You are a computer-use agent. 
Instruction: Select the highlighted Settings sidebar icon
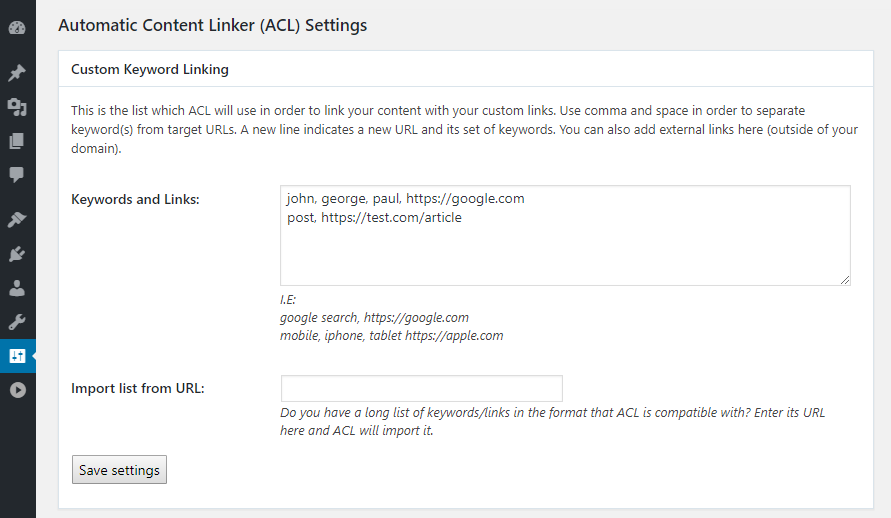pyautogui.click(x=17, y=356)
